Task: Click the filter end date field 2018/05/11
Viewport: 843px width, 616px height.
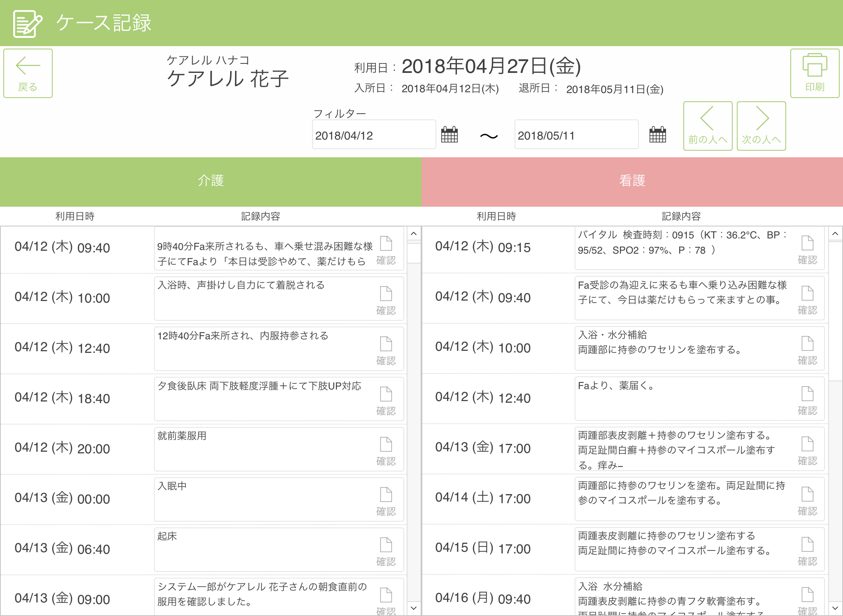Action: [576, 135]
